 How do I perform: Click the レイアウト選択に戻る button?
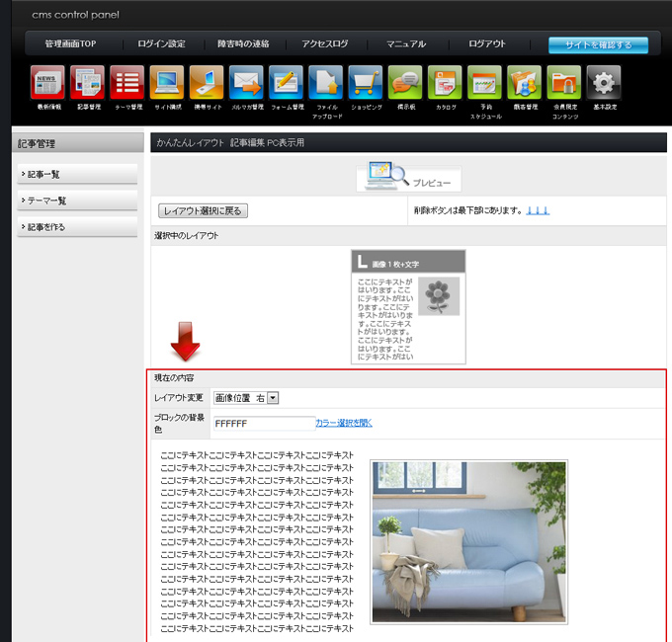202,210
